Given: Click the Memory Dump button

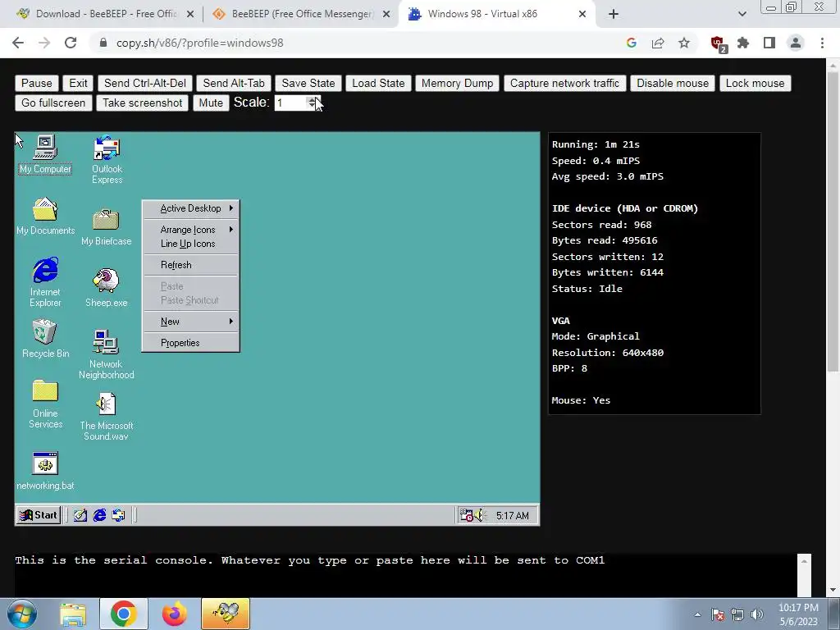Looking at the screenshot, I should 457,83.
